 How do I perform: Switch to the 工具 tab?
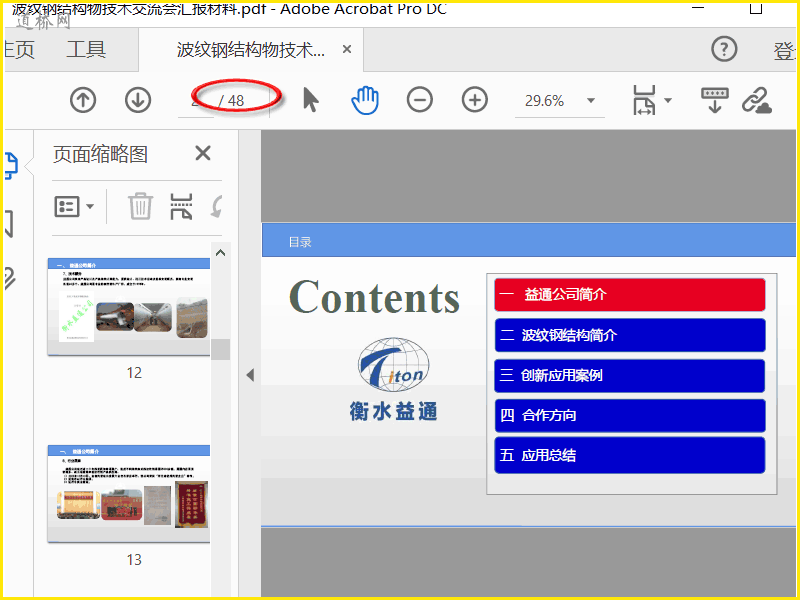86,50
